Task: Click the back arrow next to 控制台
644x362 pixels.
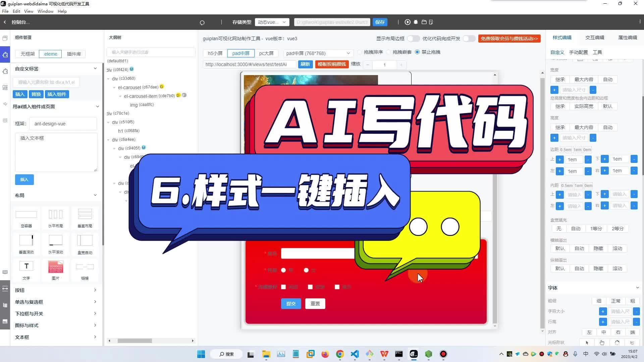Action: (5, 22)
